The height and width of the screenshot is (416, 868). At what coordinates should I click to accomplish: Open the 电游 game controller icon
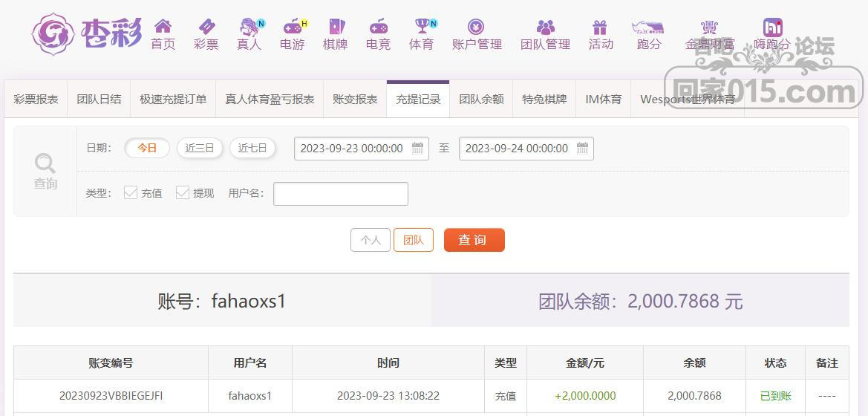point(293,26)
